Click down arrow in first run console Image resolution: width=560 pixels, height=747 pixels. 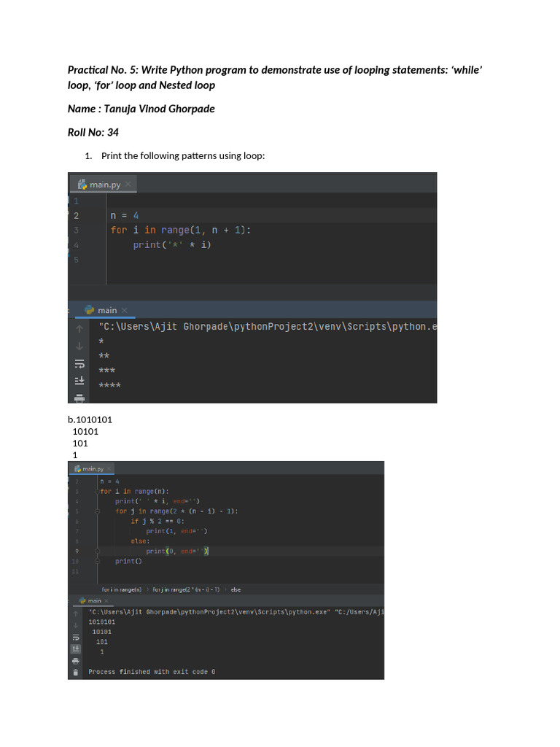click(x=79, y=346)
